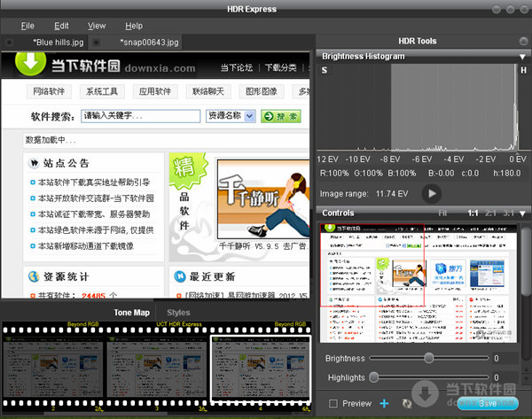The height and width of the screenshot is (419, 532).
Task: Click the navigator preview thumbnail
Action: pyautogui.click(x=419, y=283)
